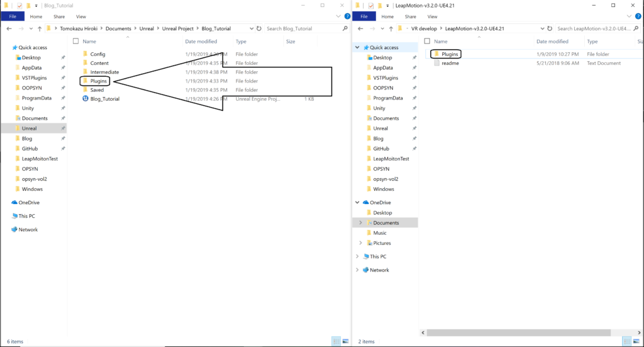Select OneDrive in the Blog_Tutorial navigation pane

click(29, 202)
